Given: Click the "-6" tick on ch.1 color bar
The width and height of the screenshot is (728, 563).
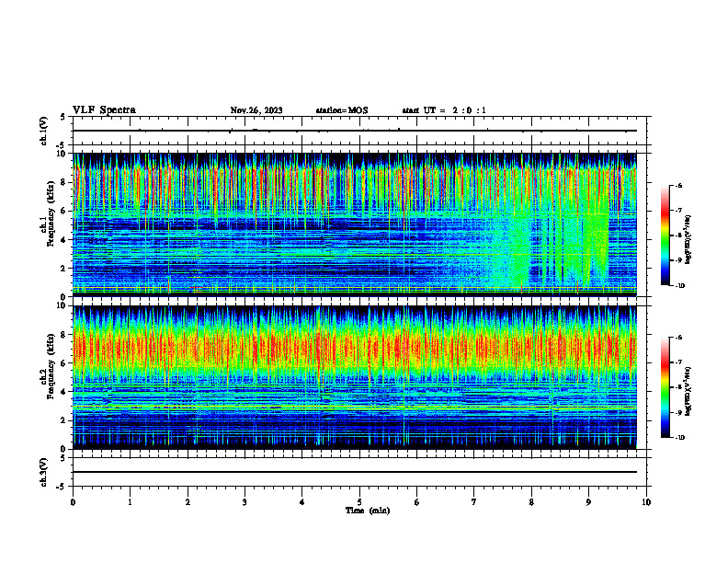Looking at the screenshot, I should 678,185.
